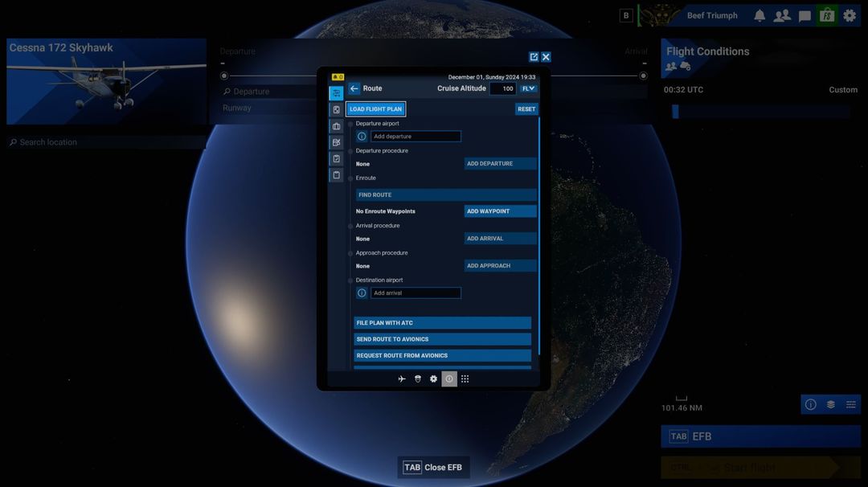
Task: Pop out the EFB into a window
Action: tap(534, 57)
